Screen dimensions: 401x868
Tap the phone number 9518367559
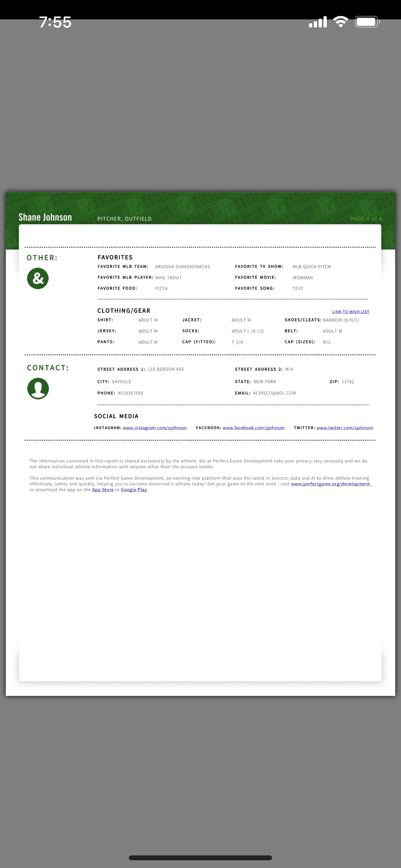point(130,393)
